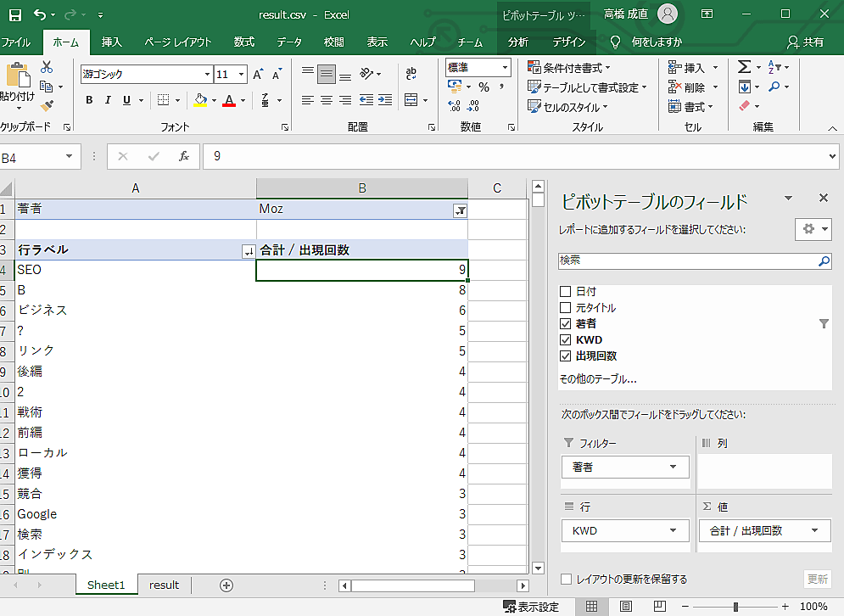Switch to the result sheet tab
844x616 pixels.
tap(164, 585)
